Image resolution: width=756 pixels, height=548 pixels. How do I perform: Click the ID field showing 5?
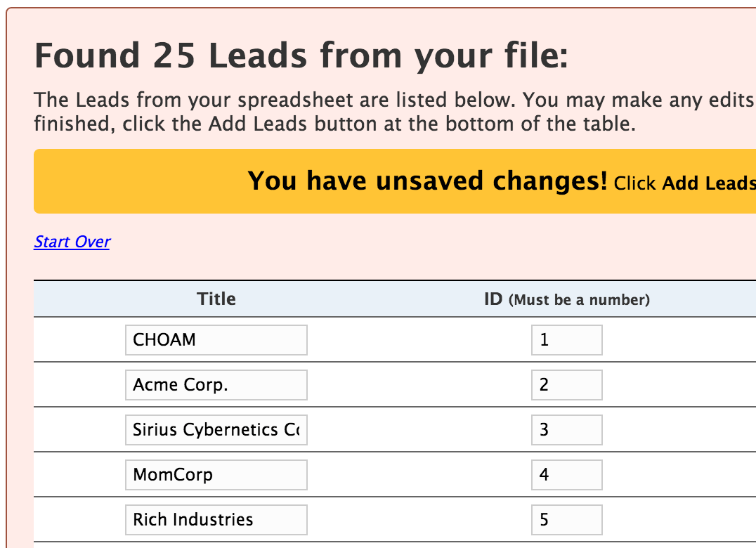566,519
